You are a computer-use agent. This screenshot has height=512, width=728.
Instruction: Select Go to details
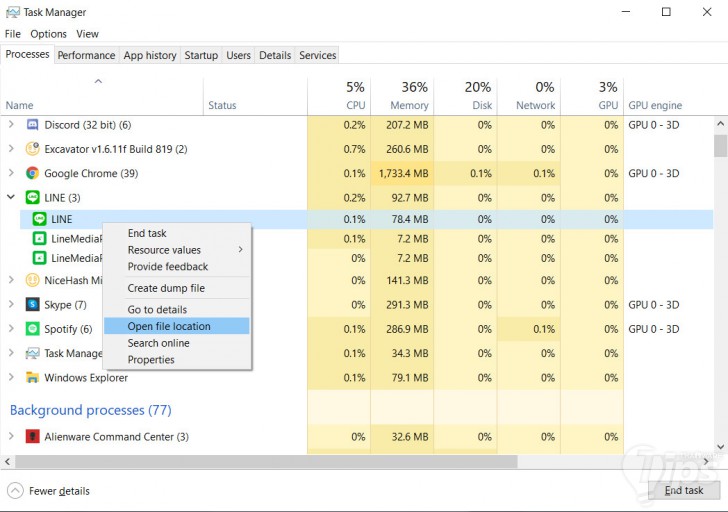click(x=177, y=309)
